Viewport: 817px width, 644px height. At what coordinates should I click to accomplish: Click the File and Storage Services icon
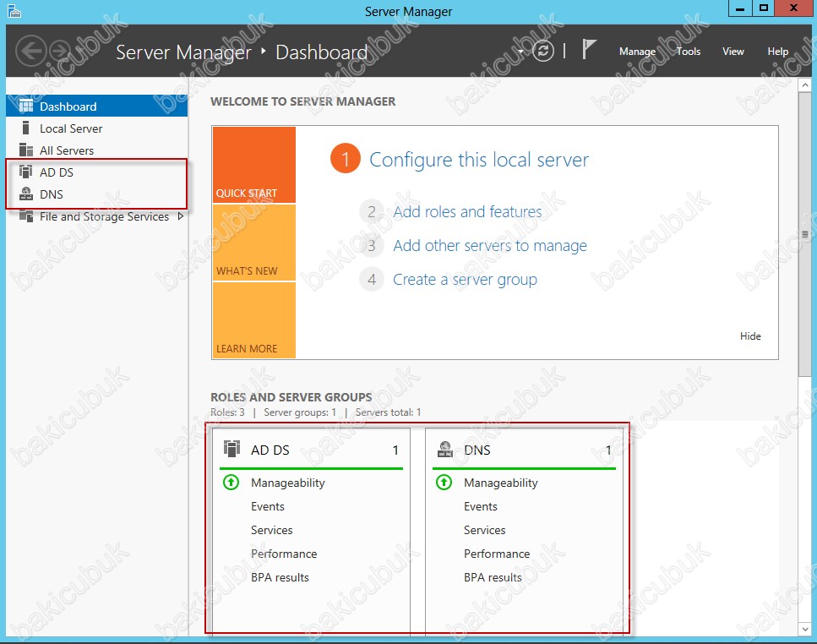pos(25,216)
